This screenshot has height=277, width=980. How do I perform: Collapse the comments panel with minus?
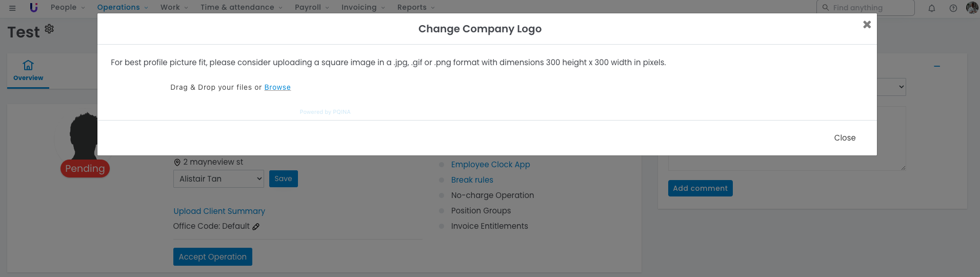[937, 67]
